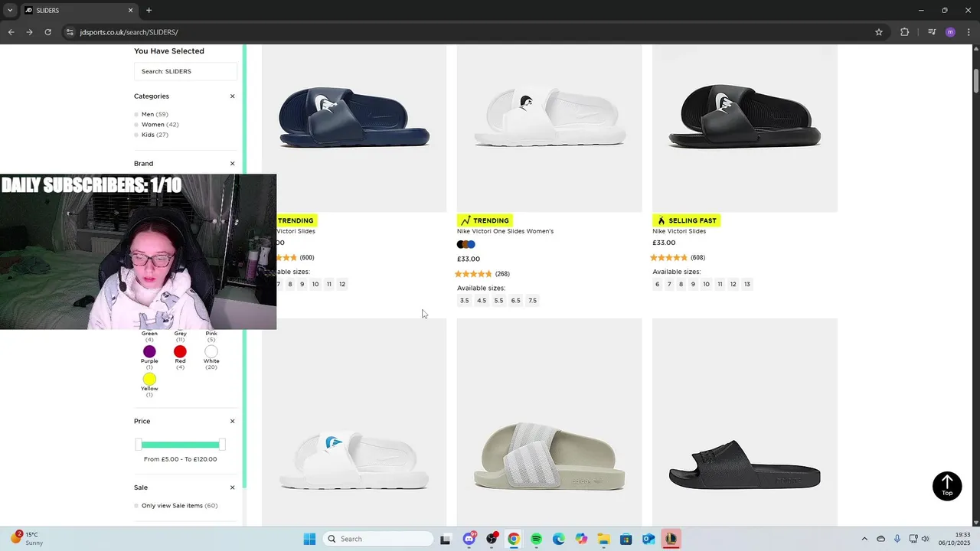This screenshot has height=551, width=980.
Task: Open Copilot from taskbar
Action: pyautogui.click(x=581, y=539)
